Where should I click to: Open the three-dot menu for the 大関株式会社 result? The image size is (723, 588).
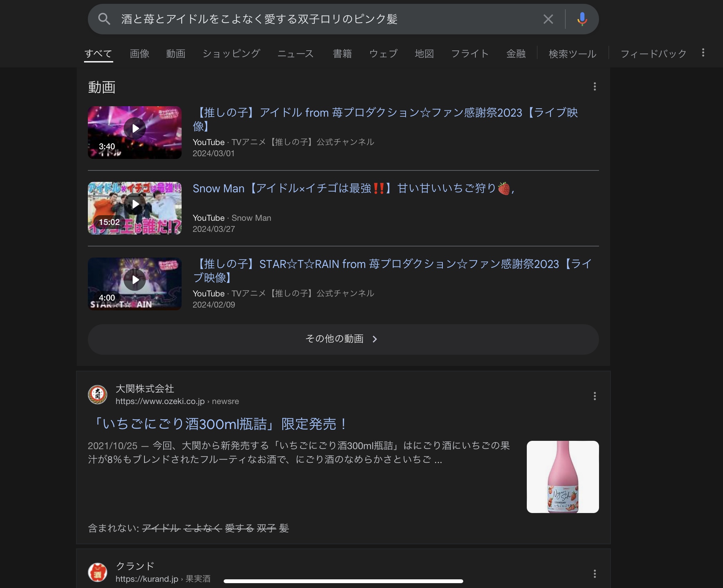pos(595,396)
